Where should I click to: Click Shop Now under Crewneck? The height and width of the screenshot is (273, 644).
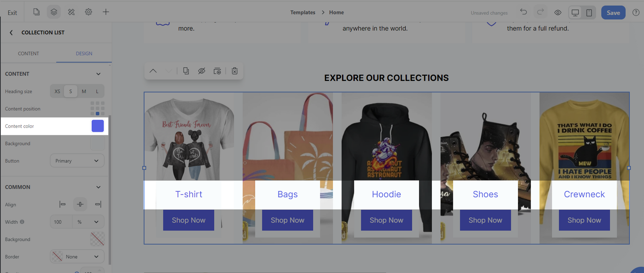click(x=584, y=220)
